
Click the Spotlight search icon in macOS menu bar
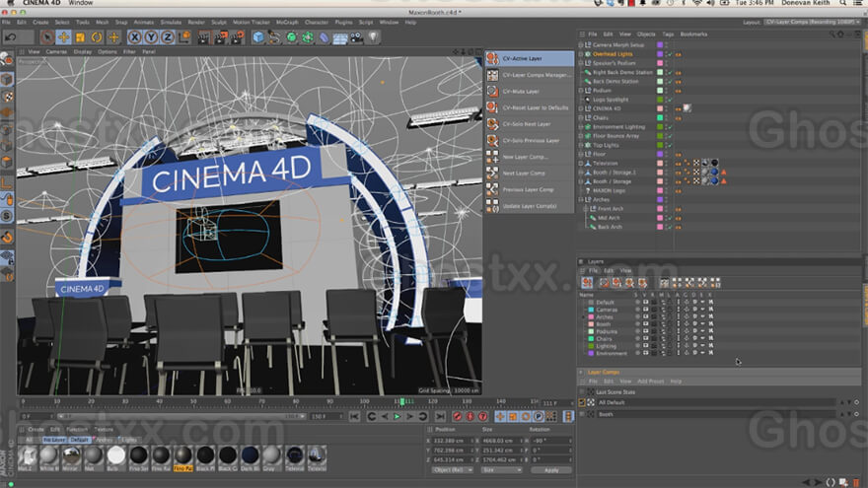coord(842,3)
